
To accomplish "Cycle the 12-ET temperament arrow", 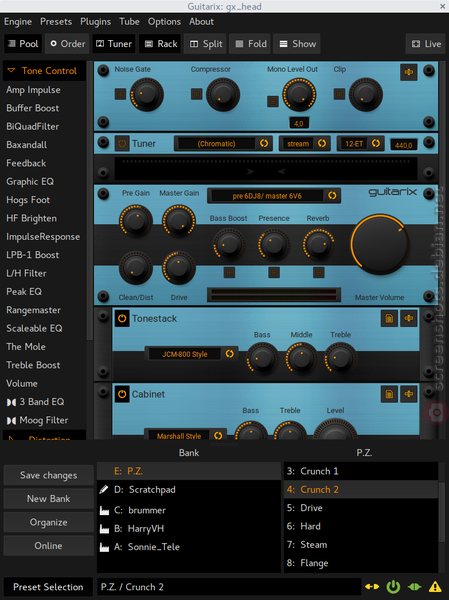I will pos(376,143).
